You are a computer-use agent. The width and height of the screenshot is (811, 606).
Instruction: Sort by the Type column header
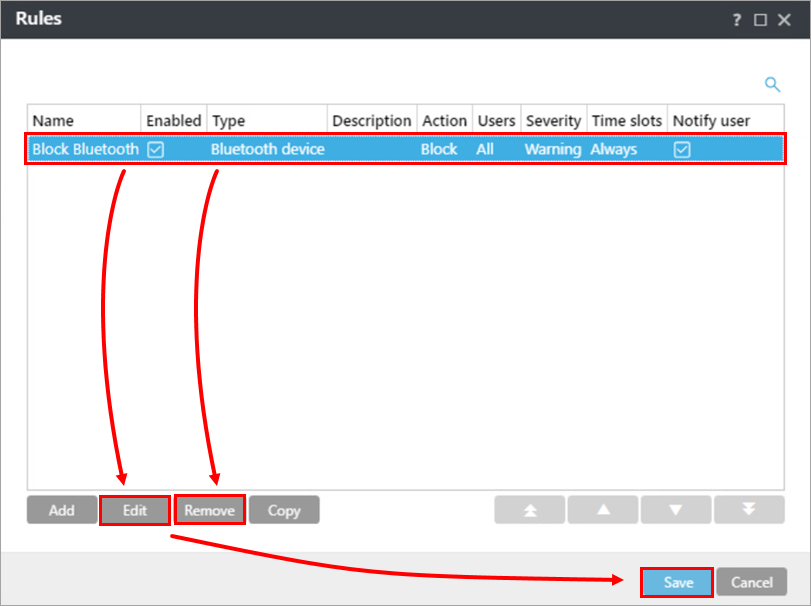coord(229,120)
